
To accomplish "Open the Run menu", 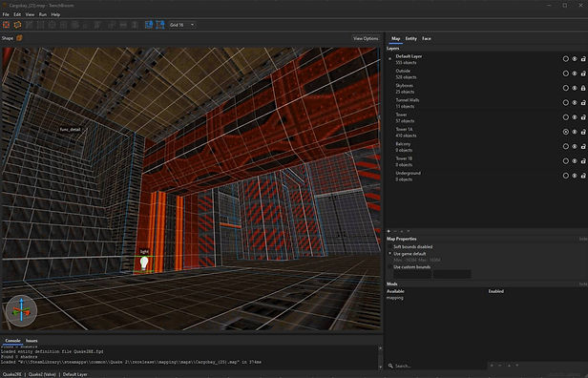I will (x=43, y=14).
